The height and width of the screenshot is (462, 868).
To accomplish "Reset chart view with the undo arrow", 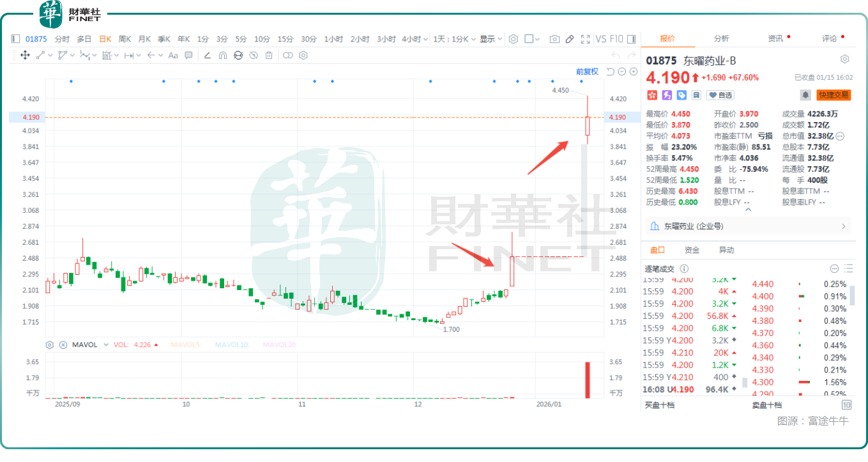I will tap(611, 72).
